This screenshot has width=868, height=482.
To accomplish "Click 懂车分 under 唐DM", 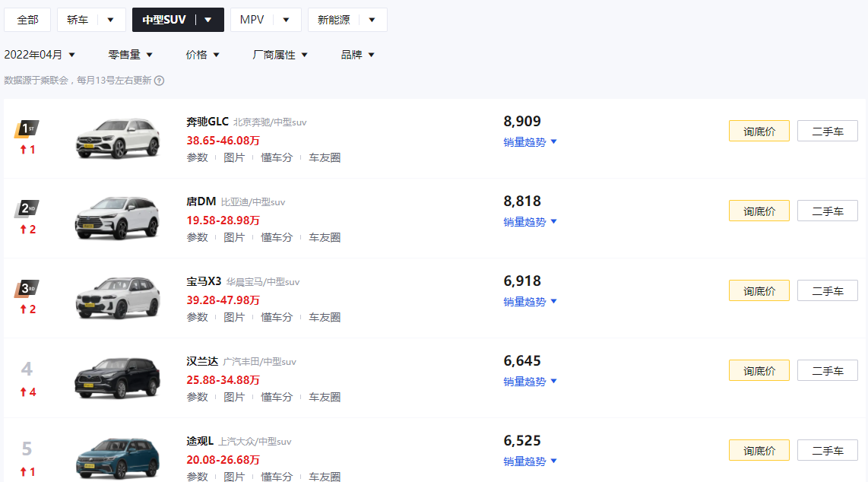I will (277, 237).
